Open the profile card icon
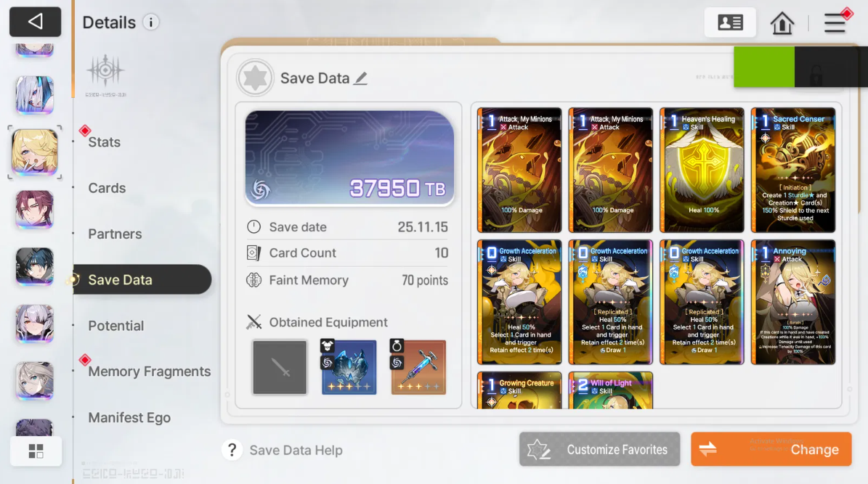This screenshot has width=868, height=484. [729, 22]
